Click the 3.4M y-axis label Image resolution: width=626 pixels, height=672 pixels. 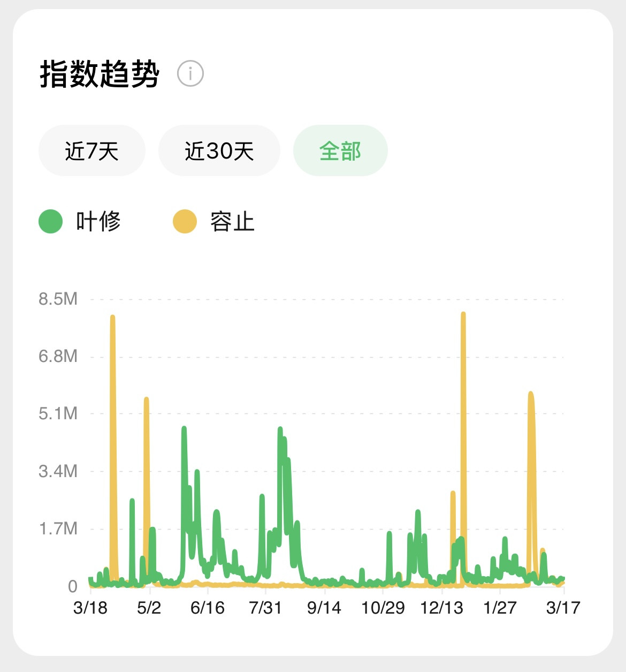[x=58, y=471]
